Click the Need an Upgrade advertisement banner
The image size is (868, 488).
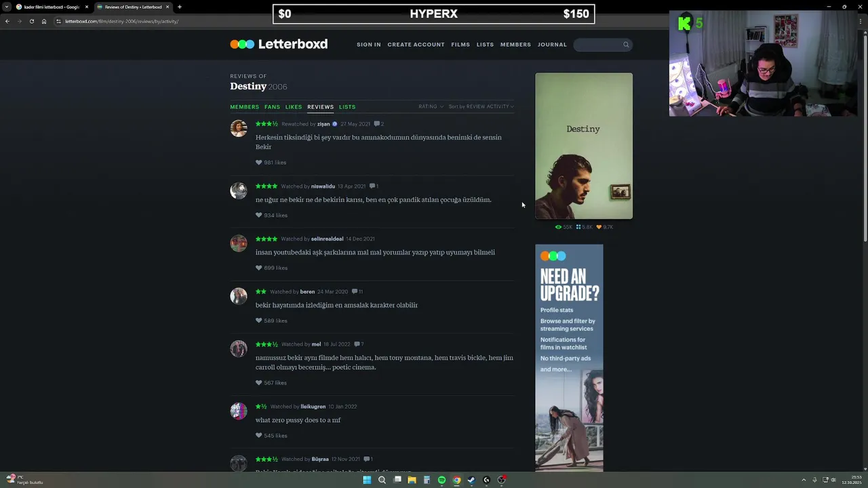(x=569, y=358)
